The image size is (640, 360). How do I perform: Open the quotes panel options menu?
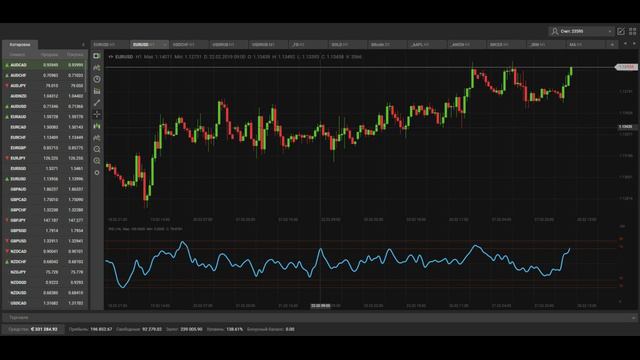[83, 44]
